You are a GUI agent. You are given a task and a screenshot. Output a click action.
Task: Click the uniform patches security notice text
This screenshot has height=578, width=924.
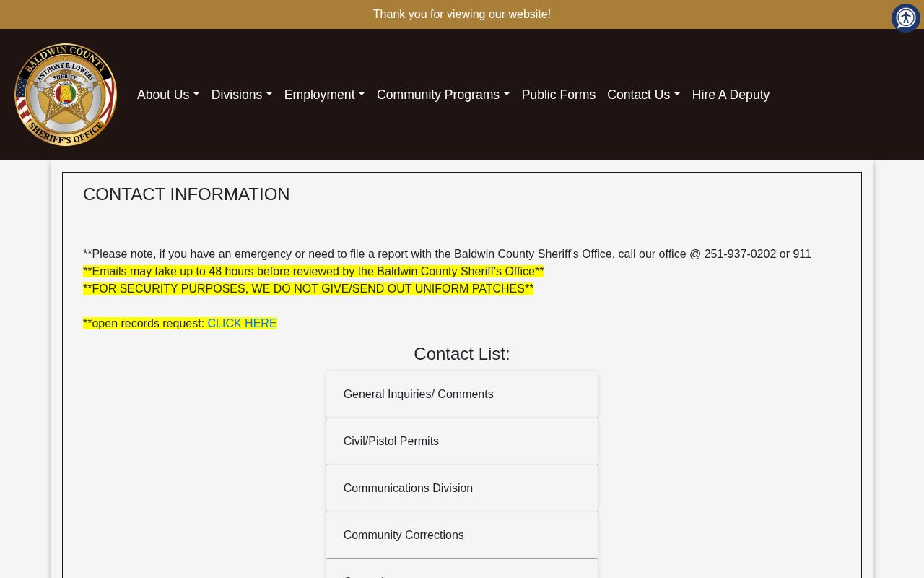click(308, 289)
